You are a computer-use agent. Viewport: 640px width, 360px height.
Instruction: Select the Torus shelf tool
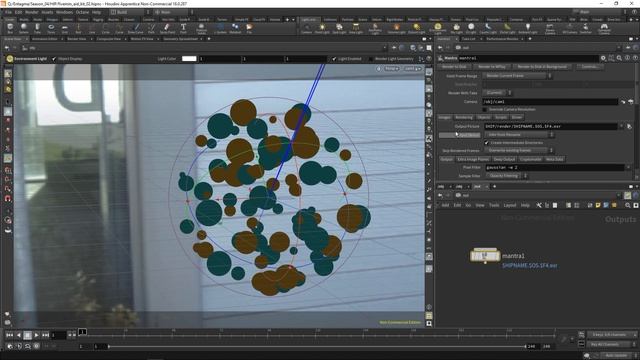coord(51,29)
